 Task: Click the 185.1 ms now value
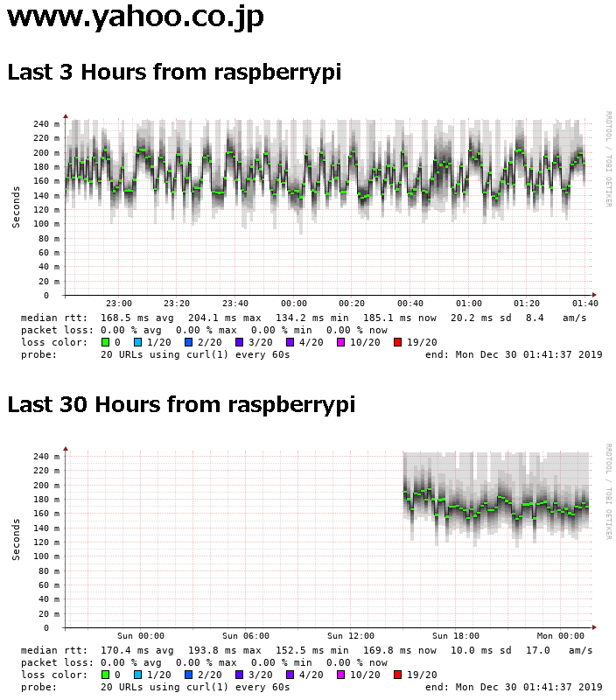pyautogui.click(x=399, y=318)
